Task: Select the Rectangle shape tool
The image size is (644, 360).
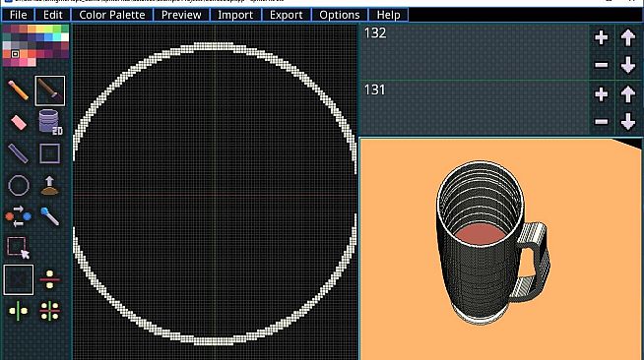Action: coord(49,153)
